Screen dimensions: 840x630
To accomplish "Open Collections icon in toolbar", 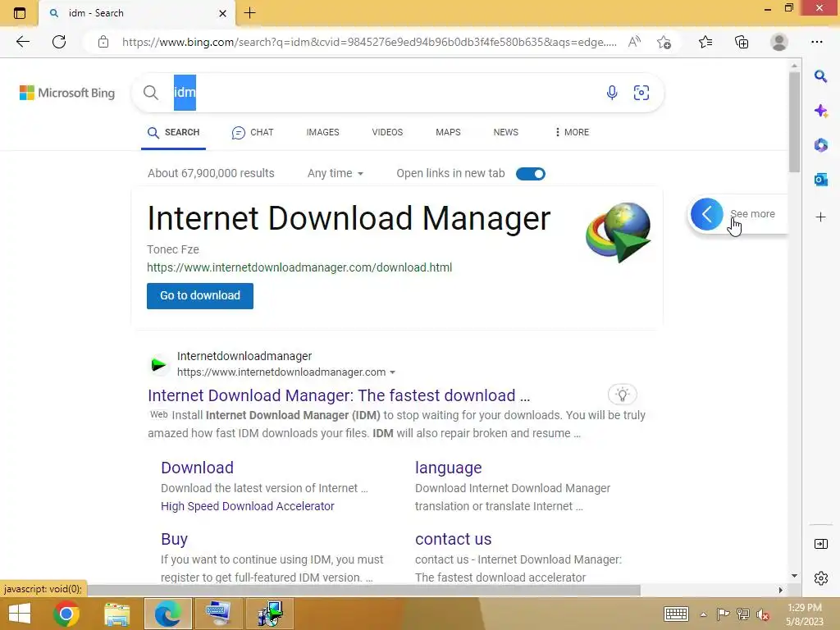I will click(742, 42).
